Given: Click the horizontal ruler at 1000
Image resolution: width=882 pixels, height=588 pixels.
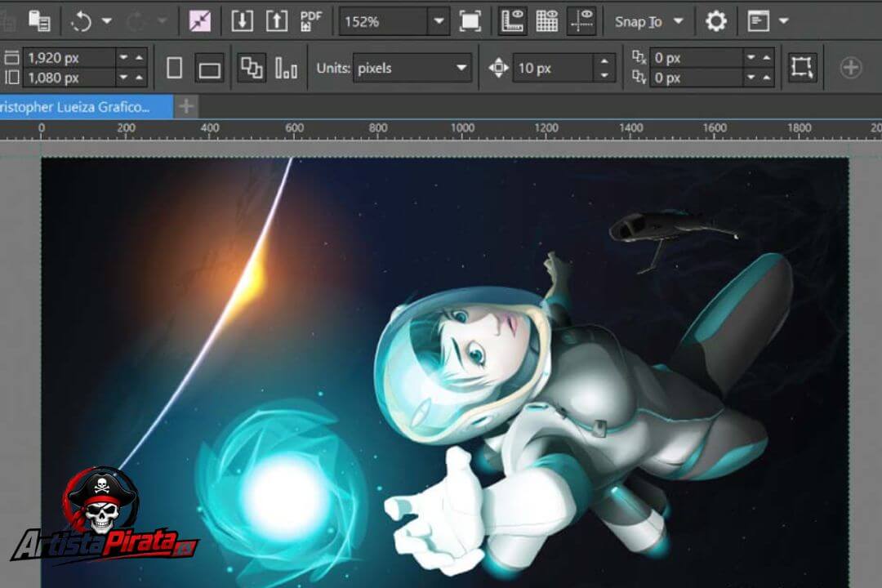Looking at the screenshot, I should [x=462, y=129].
